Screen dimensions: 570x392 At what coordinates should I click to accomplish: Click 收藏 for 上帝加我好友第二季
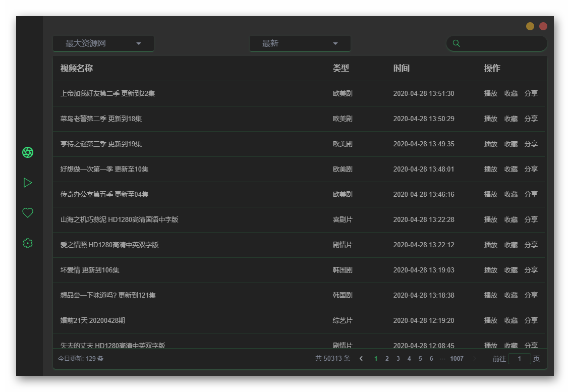point(511,93)
